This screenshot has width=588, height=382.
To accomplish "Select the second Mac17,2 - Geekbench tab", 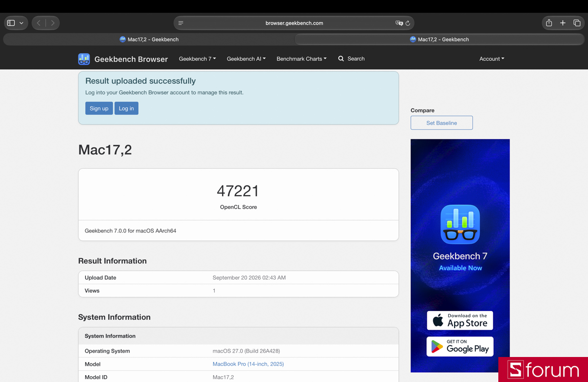I will point(440,39).
